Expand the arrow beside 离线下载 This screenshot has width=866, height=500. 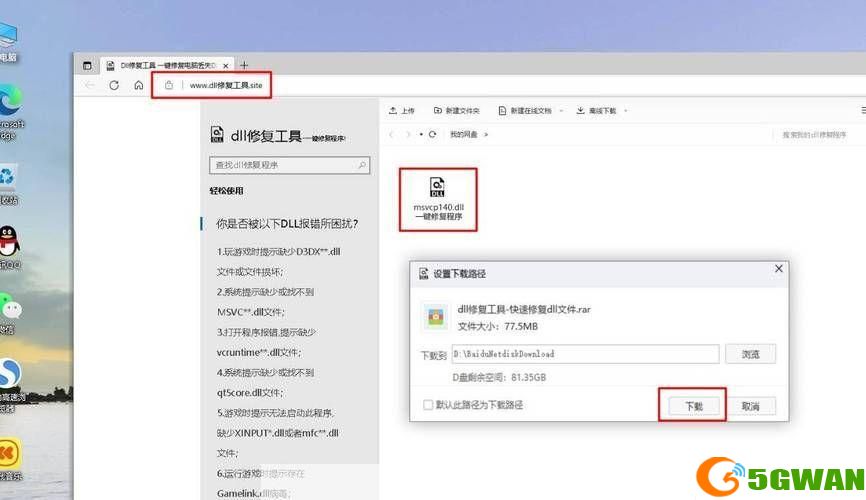click(x=626, y=110)
